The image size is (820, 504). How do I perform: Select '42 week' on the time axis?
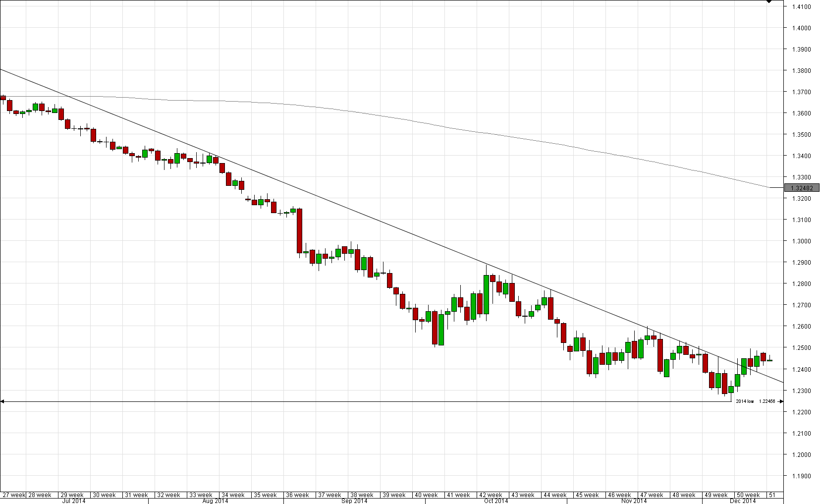tap(491, 495)
